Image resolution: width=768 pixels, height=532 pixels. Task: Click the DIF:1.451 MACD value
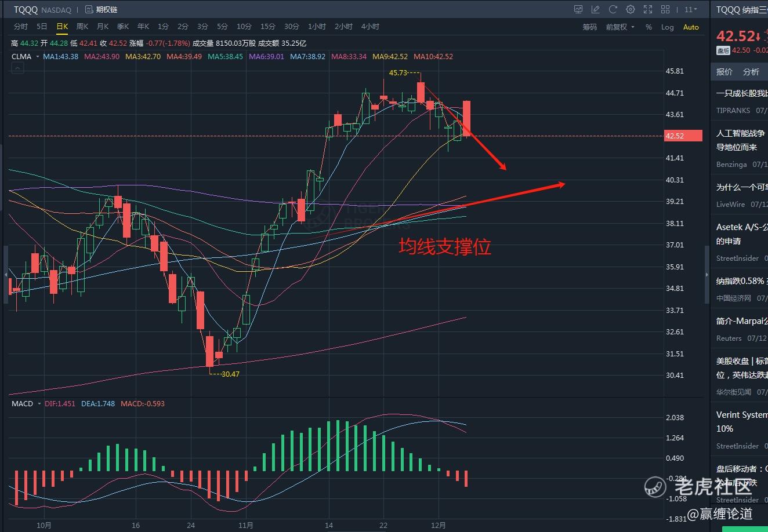coord(60,403)
